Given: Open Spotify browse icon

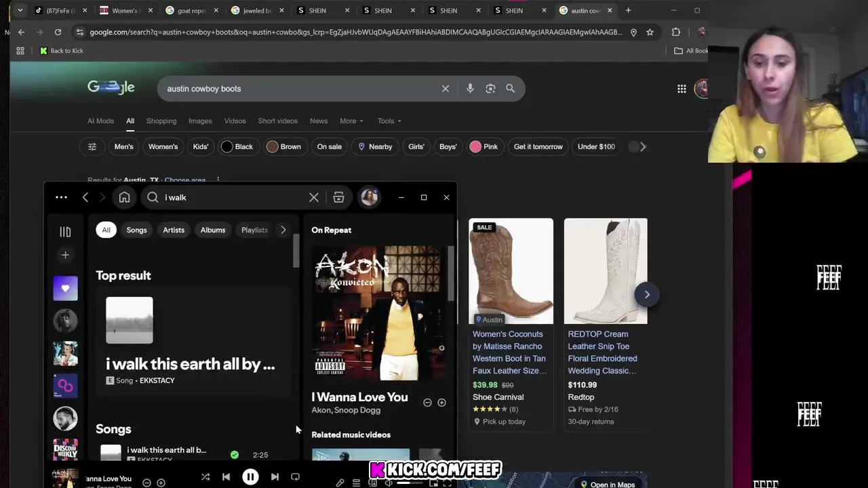Looking at the screenshot, I should coord(338,197).
